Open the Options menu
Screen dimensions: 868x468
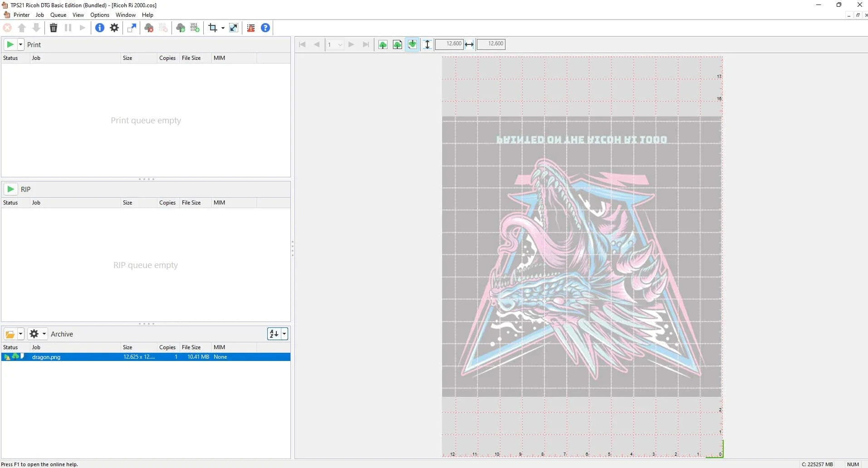tap(100, 15)
